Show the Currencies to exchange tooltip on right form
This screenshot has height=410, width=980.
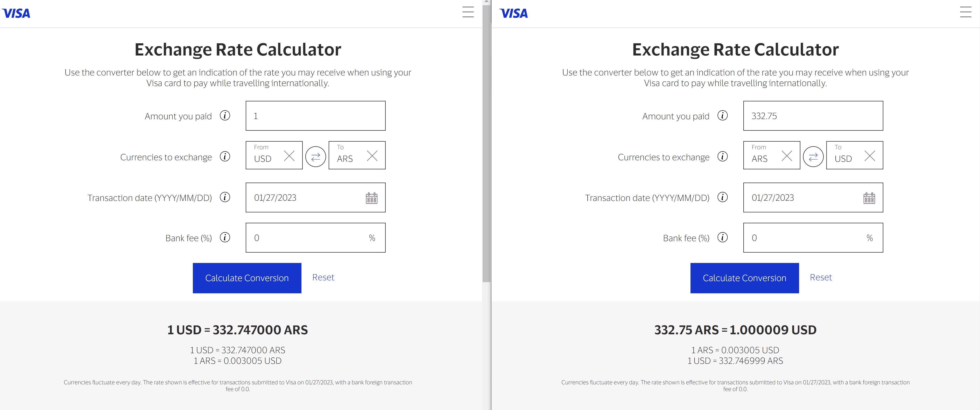[x=722, y=156]
